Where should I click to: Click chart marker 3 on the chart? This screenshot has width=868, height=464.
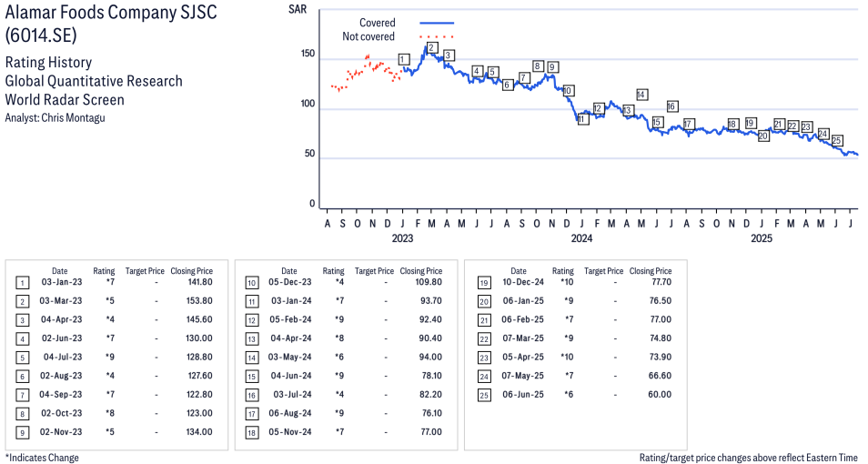tap(449, 55)
